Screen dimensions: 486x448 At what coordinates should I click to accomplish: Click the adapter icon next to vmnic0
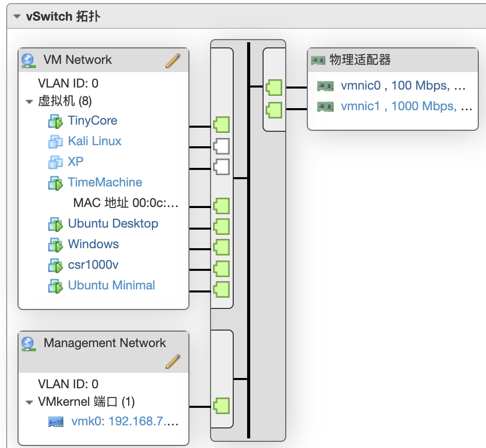tap(325, 85)
